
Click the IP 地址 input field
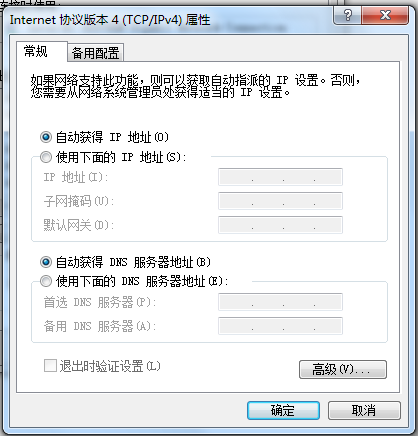click(280, 177)
